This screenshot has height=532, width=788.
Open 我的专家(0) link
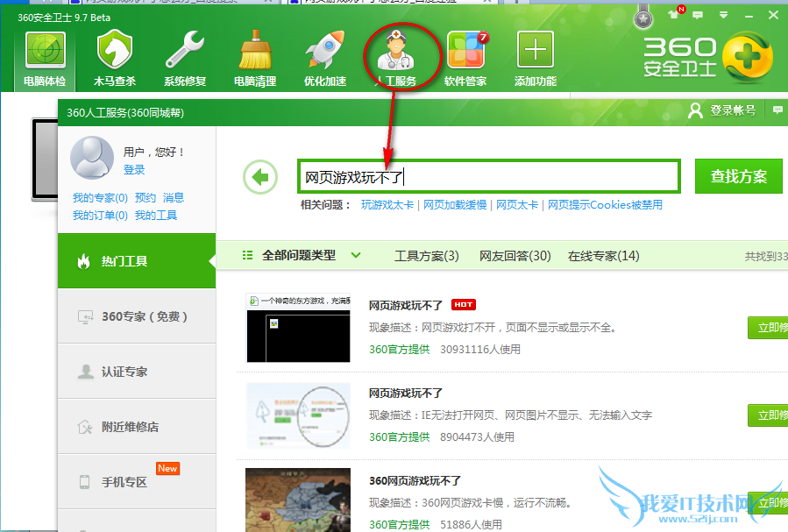tap(100, 197)
